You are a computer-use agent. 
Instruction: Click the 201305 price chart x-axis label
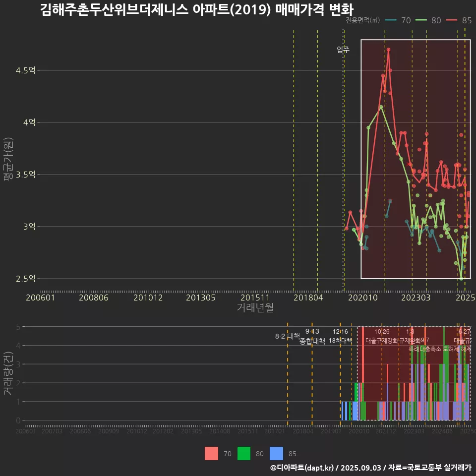[x=201, y=297]
